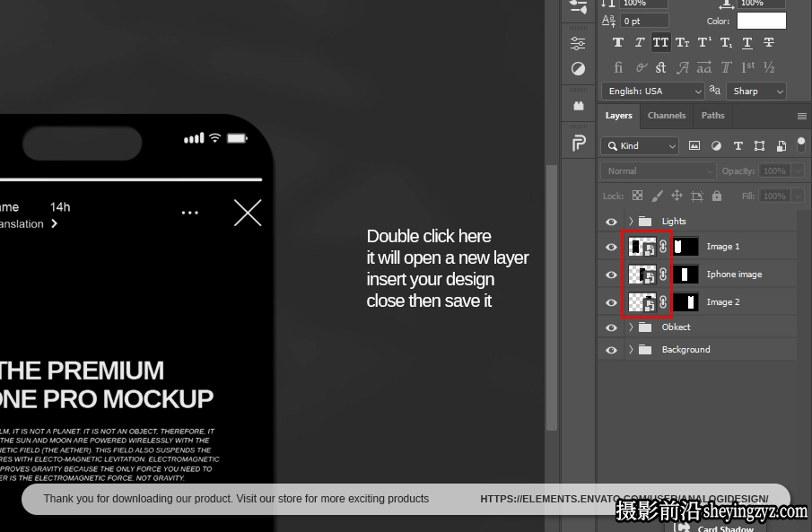Apply Superscript to text
This screenshot has width=812, height=532.
click(x=704, y=42)
